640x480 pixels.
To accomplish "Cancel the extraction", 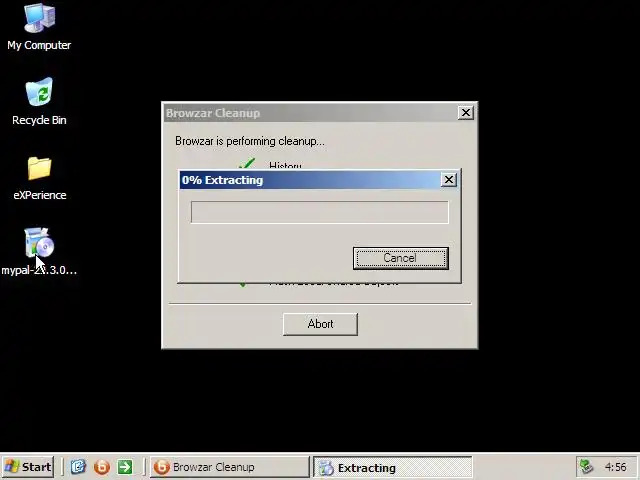I will 400,258.
